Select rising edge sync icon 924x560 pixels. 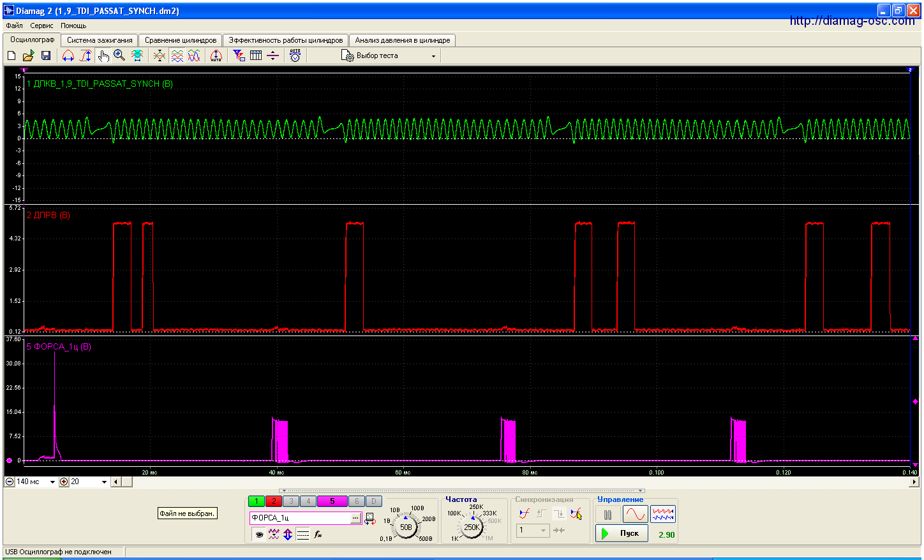[x=542, y=513]
